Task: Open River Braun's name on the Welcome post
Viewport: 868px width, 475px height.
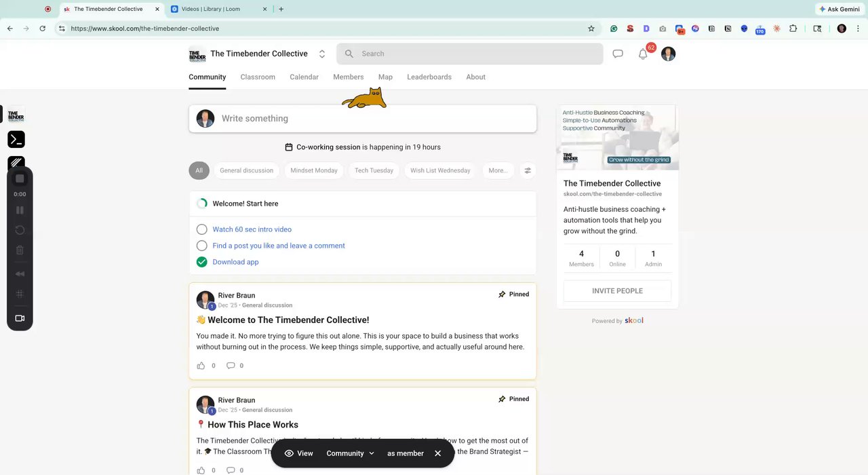Action: (237, 296)
